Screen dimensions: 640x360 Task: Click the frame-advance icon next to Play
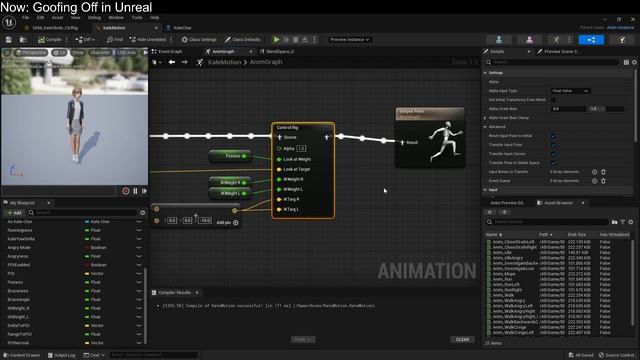pyautogui.click(x=286, y=40)
